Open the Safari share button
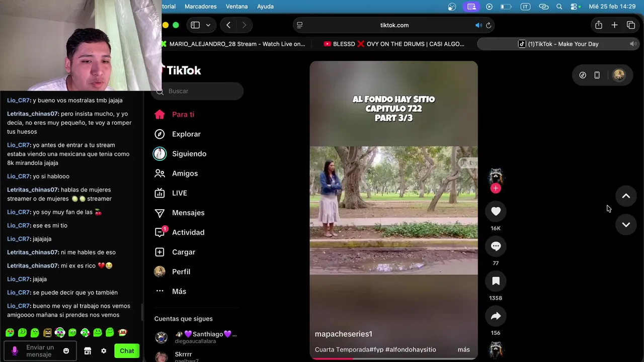Image resolution: width=644 pixels, height=362 pixels. click(598, 25)
